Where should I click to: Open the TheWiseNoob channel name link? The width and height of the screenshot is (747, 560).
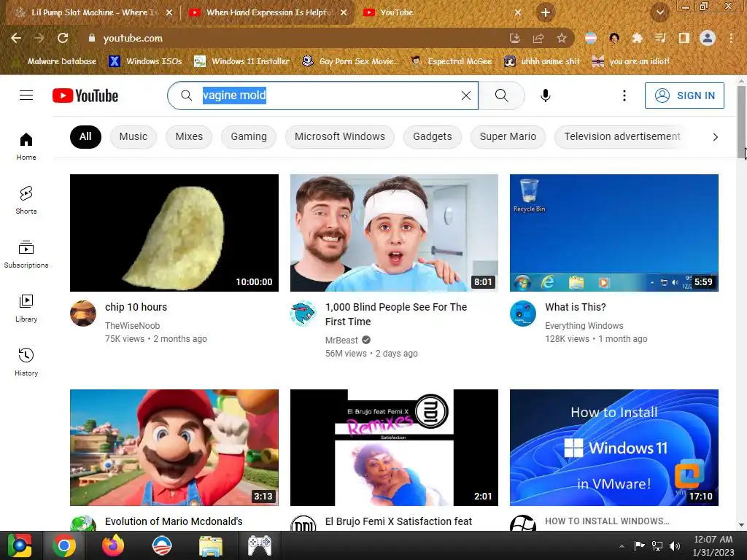pos(133,326)
